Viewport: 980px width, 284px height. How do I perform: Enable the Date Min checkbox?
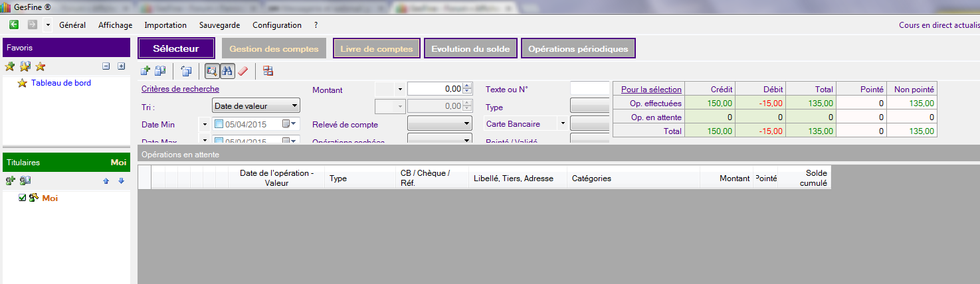tap(219, 124)
